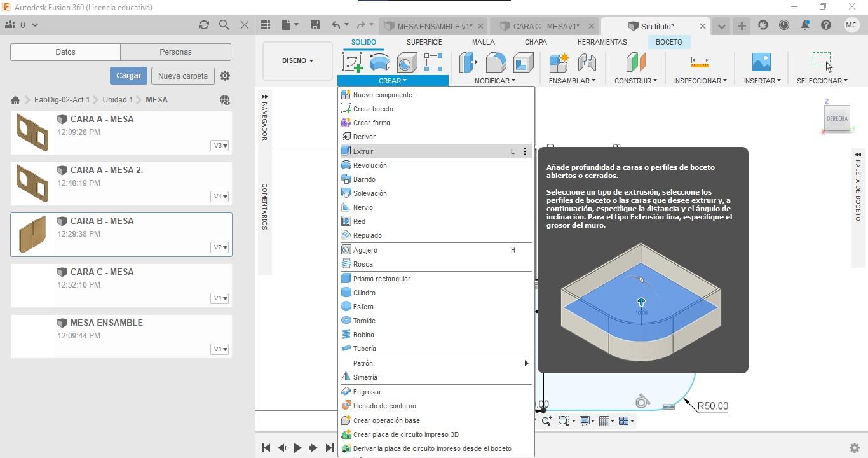Open the DISEÑO workspace dropdown
Screen dimensions: 868x458
297,60
